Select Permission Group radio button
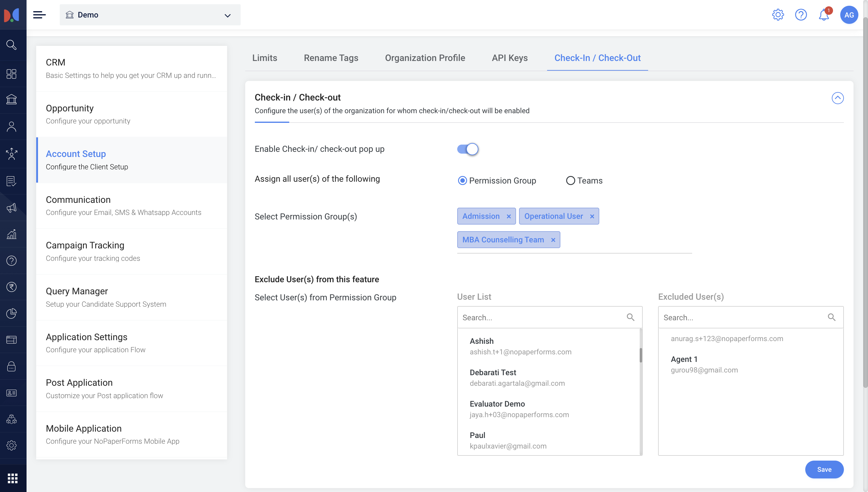This screenshot has width=868, height=492. 462,181
